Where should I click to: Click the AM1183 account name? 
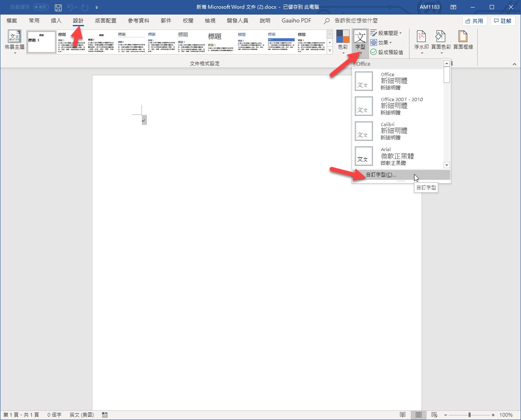pyautogui.click(x=429, y=7)
